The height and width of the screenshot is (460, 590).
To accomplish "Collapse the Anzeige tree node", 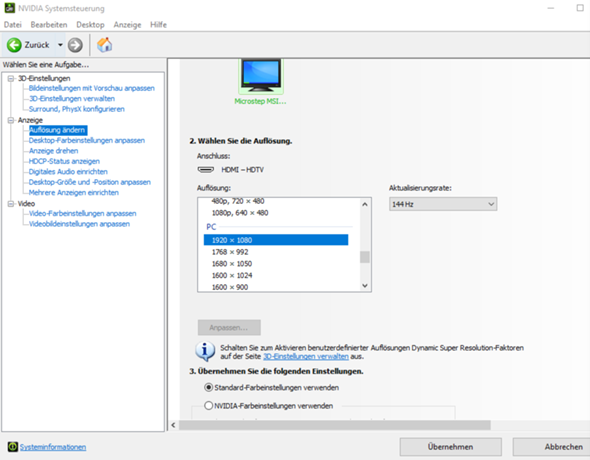I will pyautogui.click(x=11, y=120).
